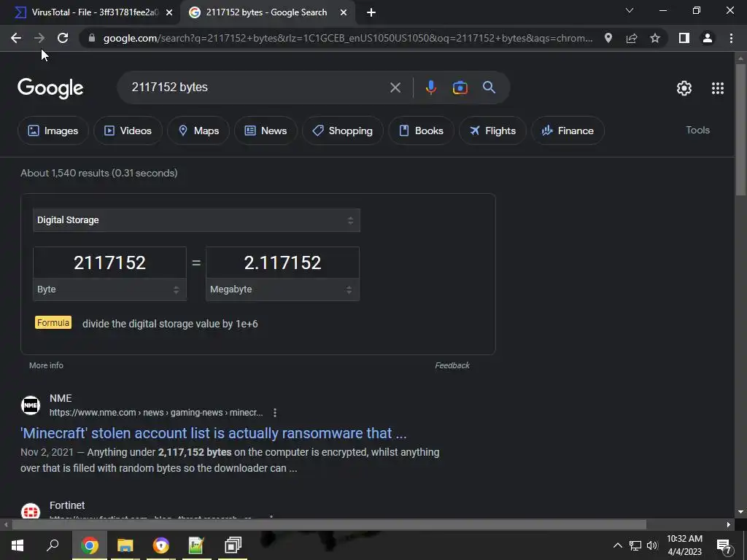Edit the 2117152 byte value field
Viewport: 747px width, 560px height.
coord(109,262)
